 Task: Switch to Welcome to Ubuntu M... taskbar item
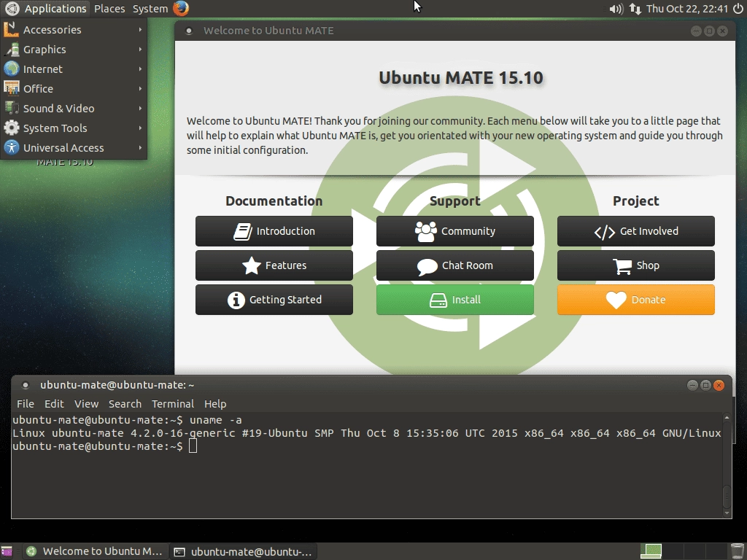96,551
